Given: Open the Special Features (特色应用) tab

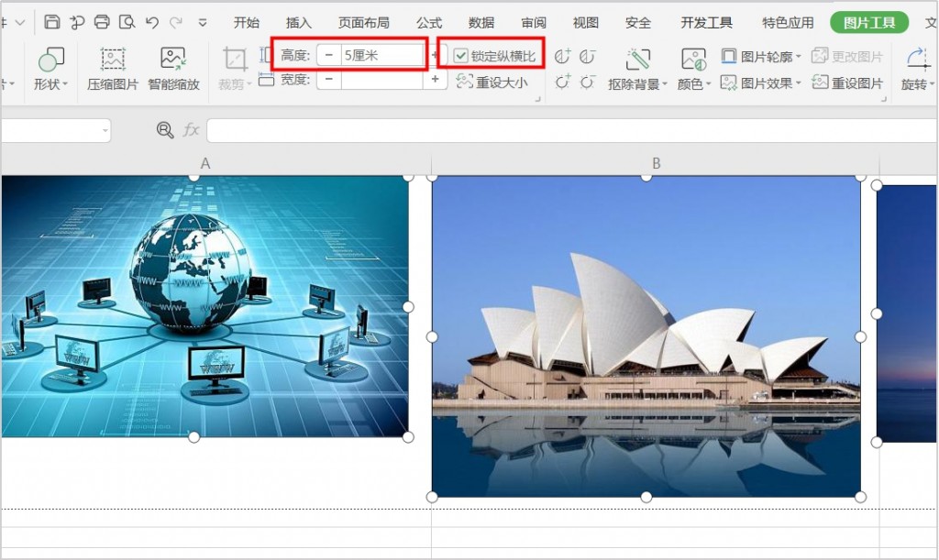Looking at the screenshot, I should 788,23.
